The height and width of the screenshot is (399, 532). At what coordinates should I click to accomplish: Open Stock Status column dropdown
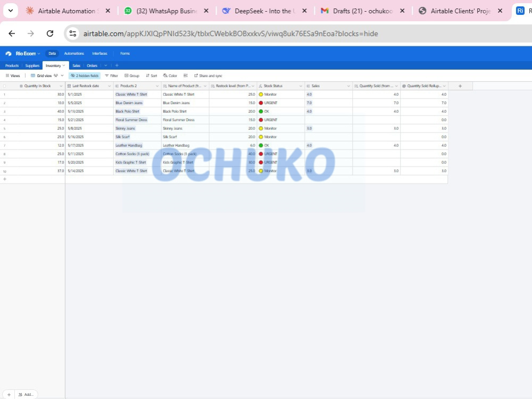click(x=301, y=86)
